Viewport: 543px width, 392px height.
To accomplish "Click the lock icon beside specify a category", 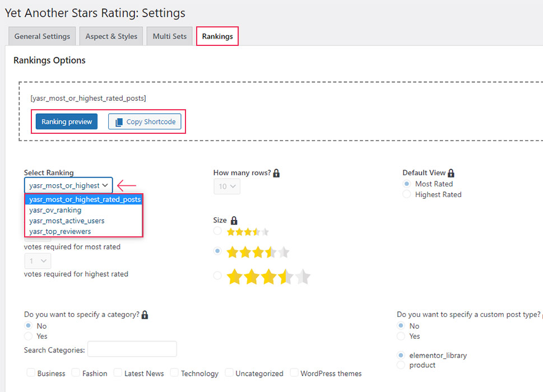I will click(145, 315).
